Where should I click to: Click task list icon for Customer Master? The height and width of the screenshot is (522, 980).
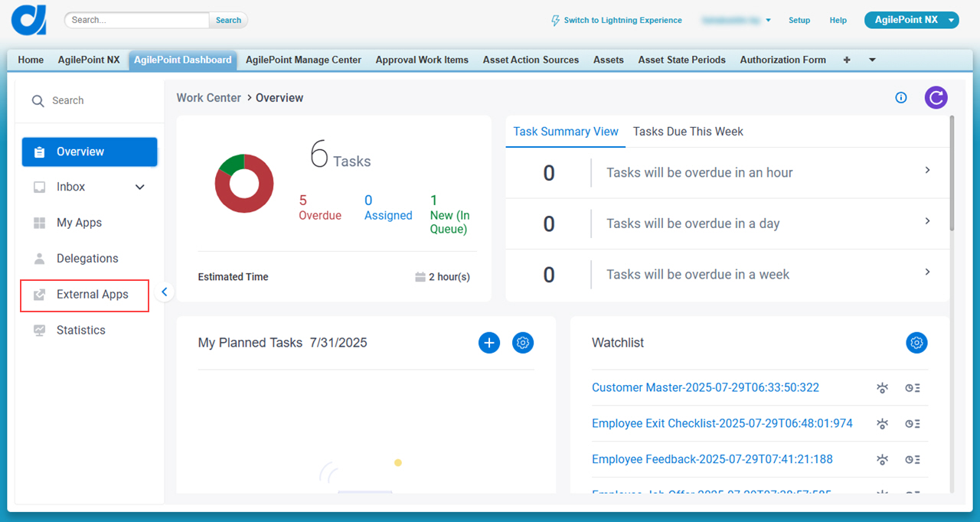pyautogui.click(x=913, y=388)
